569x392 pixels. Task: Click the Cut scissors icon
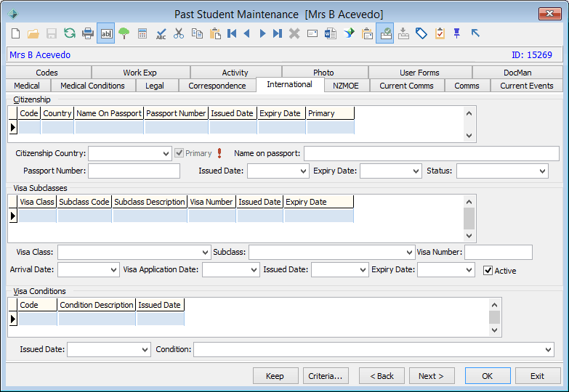pyautogui.click(x=179, y=33)
